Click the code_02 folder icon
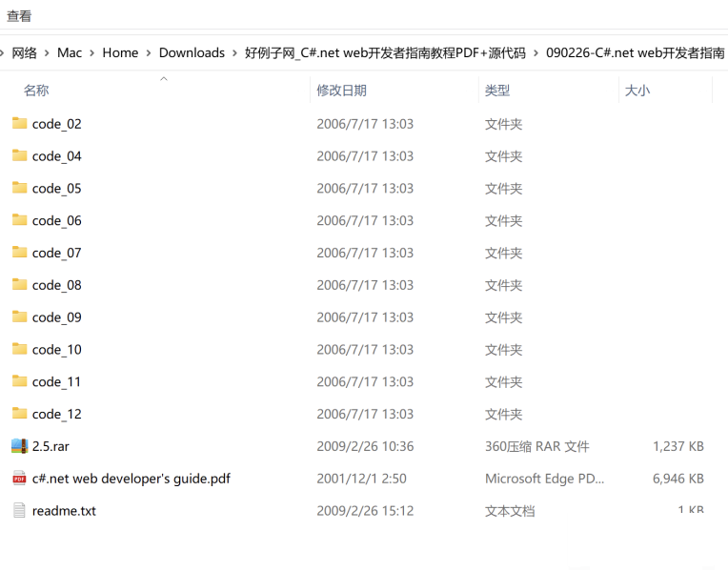 point(19,123)
